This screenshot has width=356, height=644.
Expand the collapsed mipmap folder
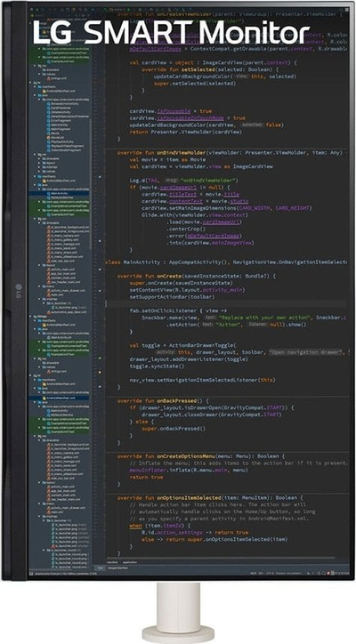point(38,167)
